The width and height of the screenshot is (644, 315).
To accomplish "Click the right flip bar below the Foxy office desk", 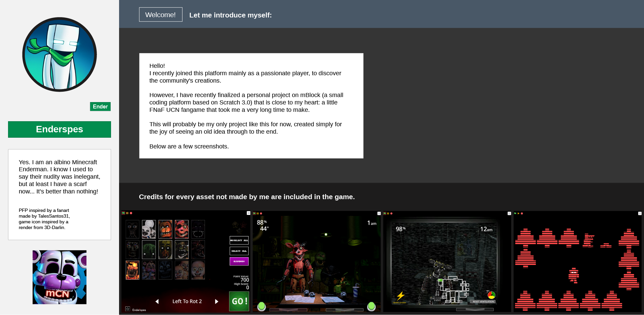I will pyautogui.click(x=344, y=310).
